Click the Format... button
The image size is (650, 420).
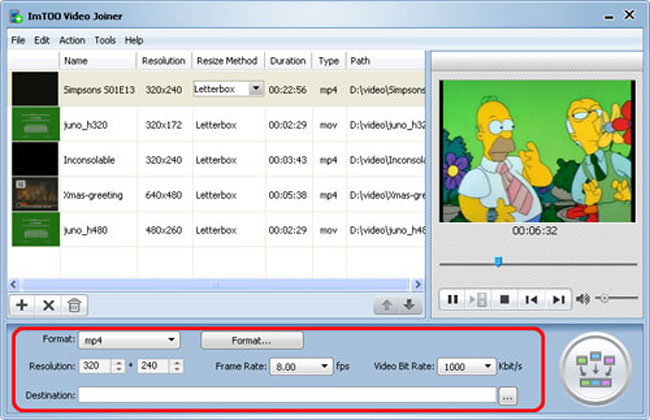(x=252, y=340)
